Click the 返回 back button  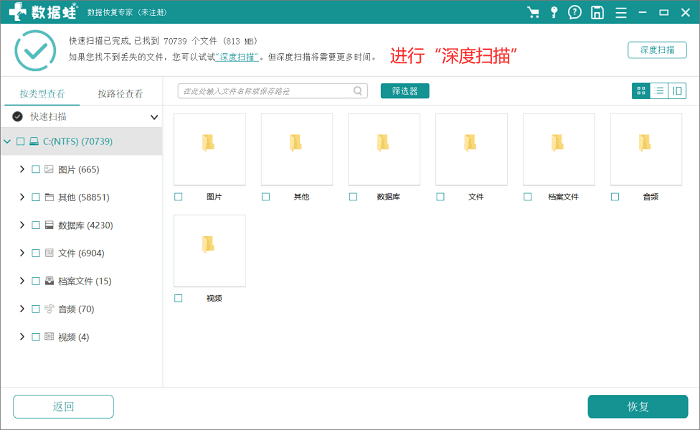(63, 407)
